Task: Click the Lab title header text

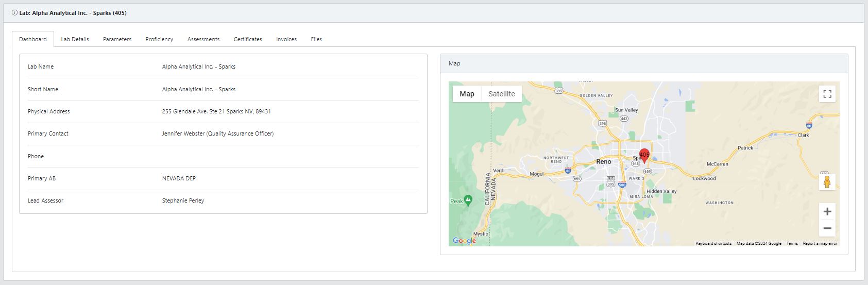Action: pyautogui.click(x=73, y=13)
